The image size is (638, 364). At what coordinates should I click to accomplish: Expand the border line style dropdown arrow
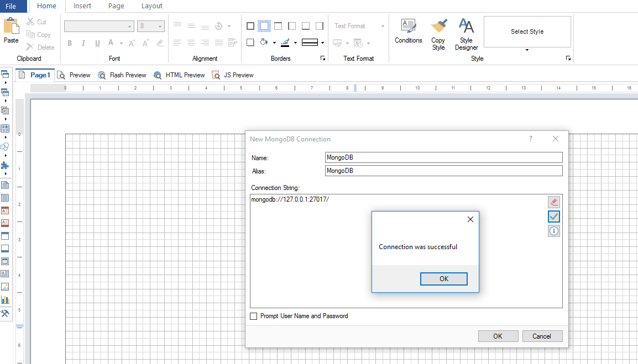tap(322, 43)
